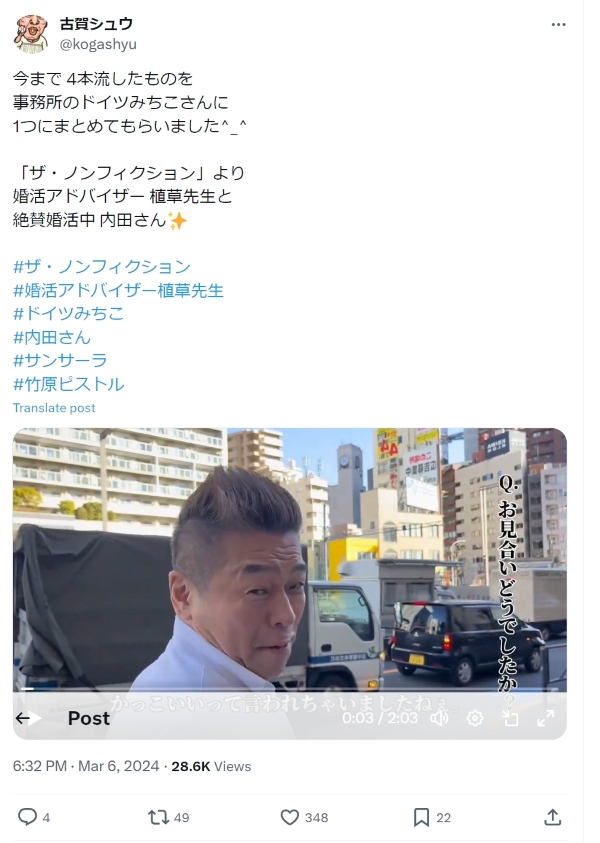Open hashtag #竹原ピストル

(69, 384)
